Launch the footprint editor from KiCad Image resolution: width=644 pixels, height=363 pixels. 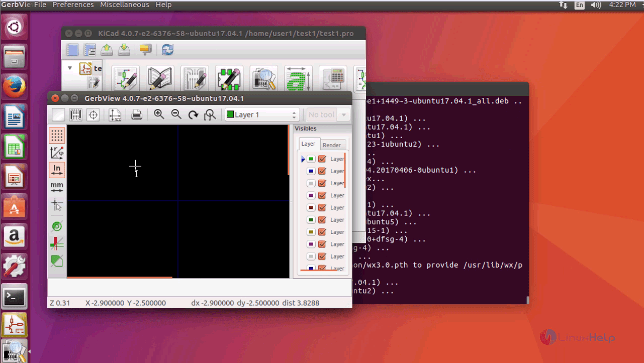[x=229, y=79]
